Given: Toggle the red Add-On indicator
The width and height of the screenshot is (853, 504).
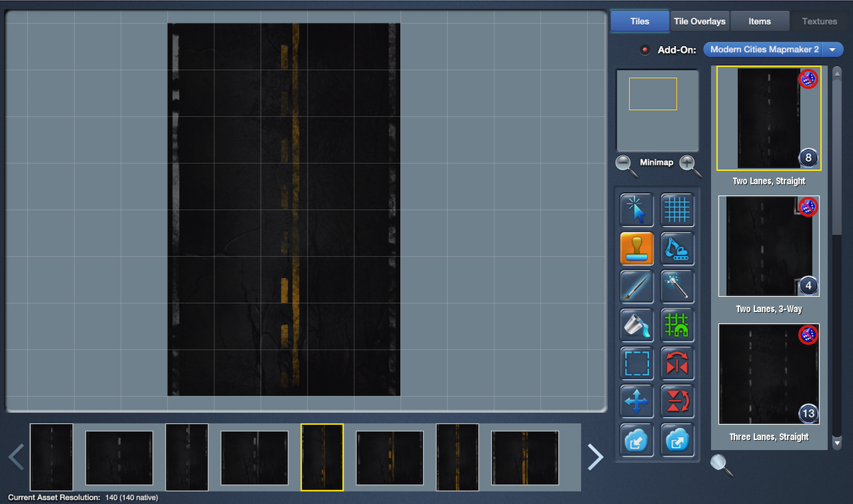Looking at the screenshot, I should coord(644,50).
